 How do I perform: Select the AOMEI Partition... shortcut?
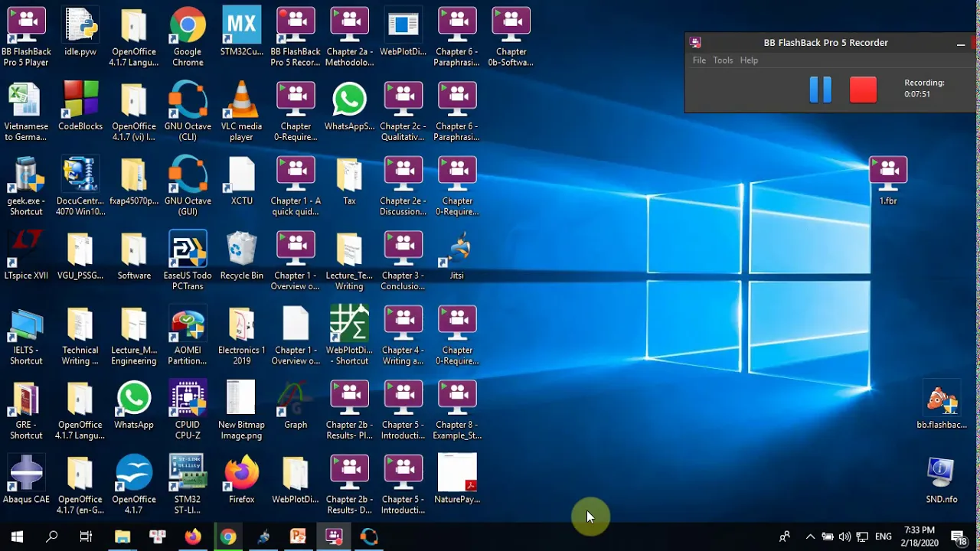coord(188,335)
